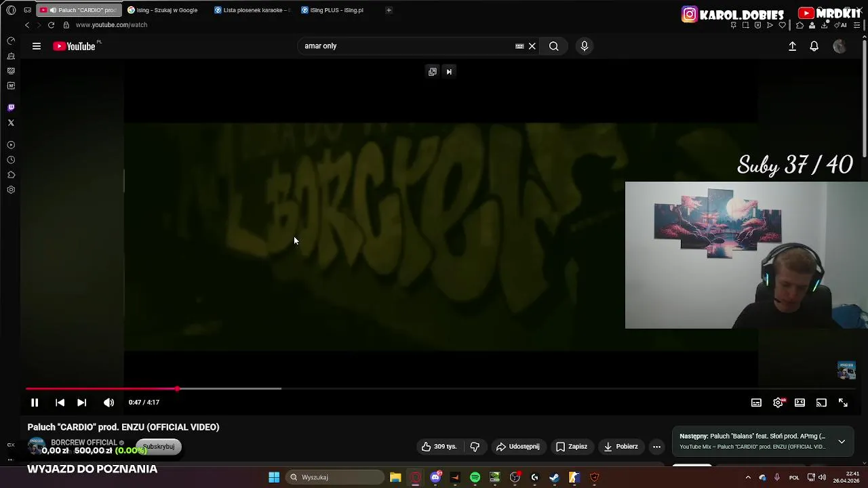868x488 pixels.
Task: Reload the YouTube page
Action: click(x=51, y=25)
